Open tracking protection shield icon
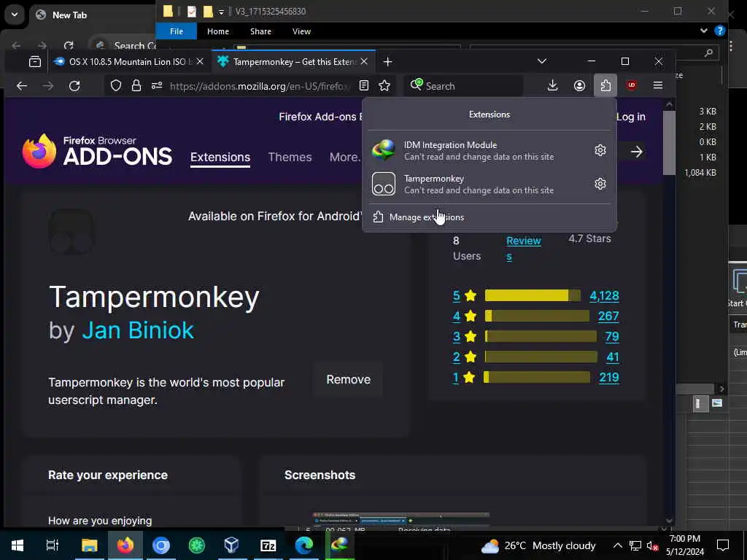 116,86
